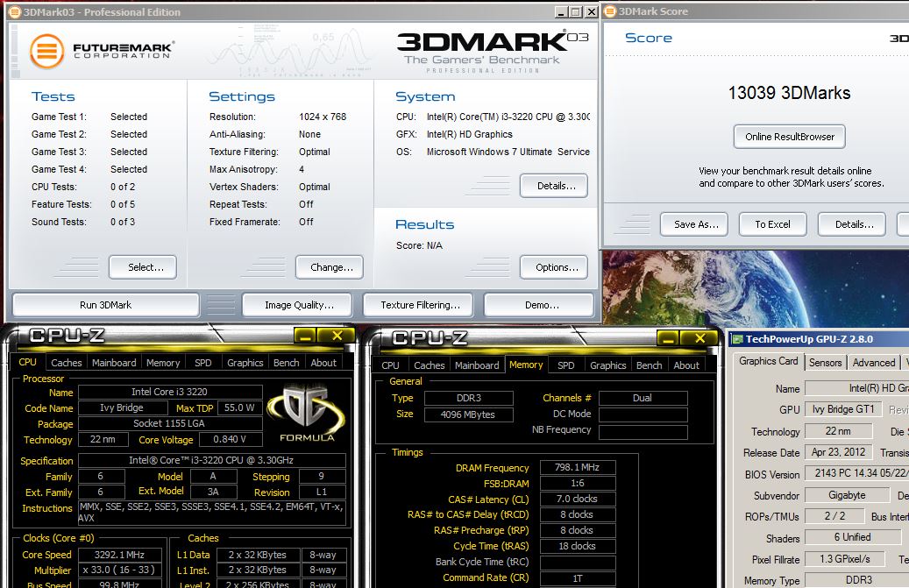The height and width of the screenshot is (588, 909).
Task: Click the 3DMark03 title bar icon
Action: (x=15, y=11)
